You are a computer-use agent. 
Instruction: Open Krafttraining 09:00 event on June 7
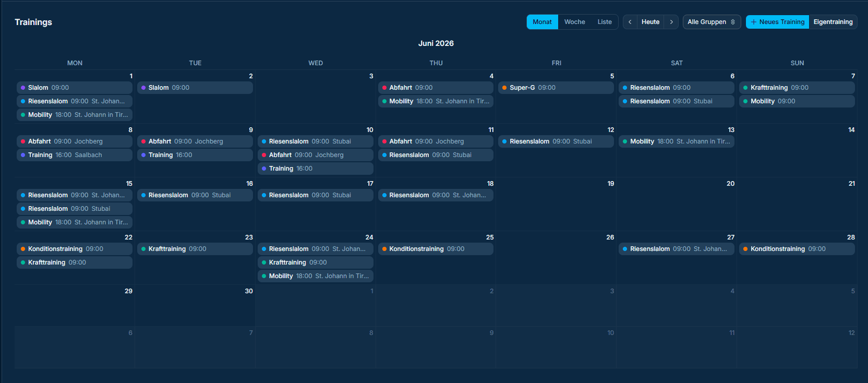[x=797, y=88]
